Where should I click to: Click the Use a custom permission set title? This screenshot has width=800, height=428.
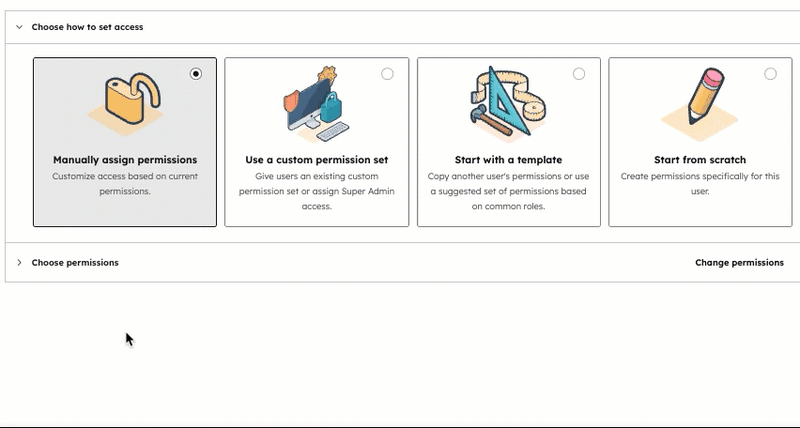[x=316, y=160]
